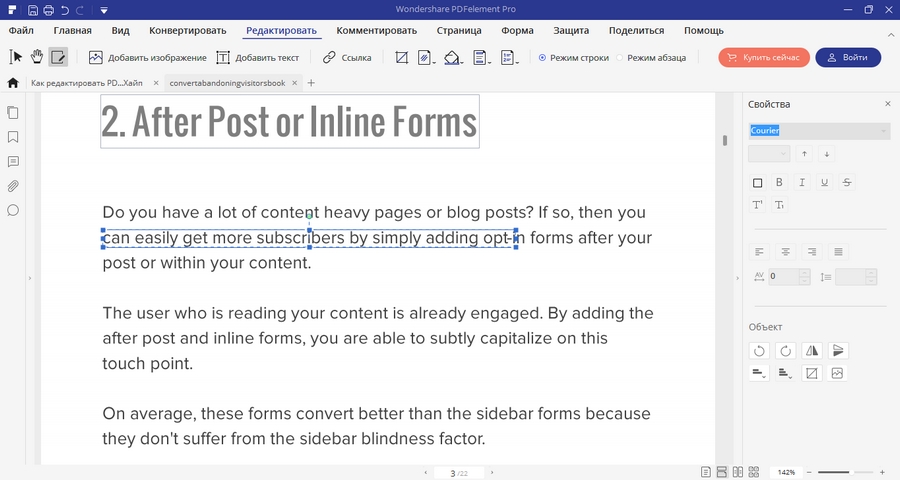Select the Режим строки radio option
900x480 pixels.
[x=543, y=58]
